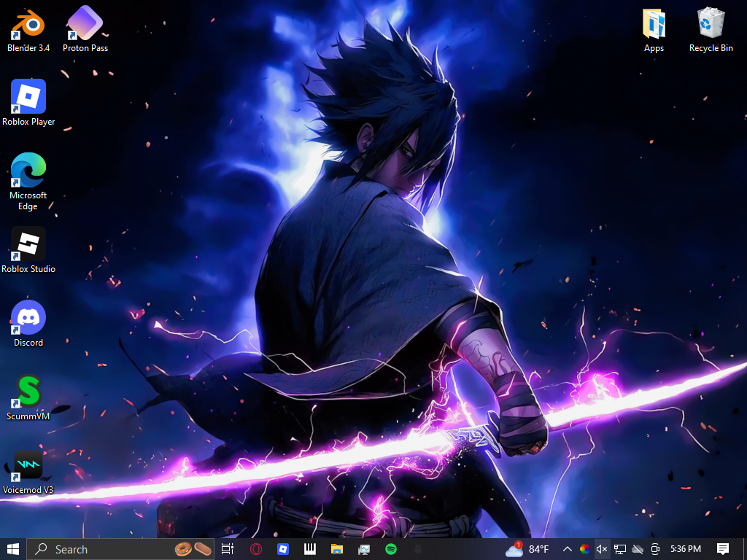The width and height of the screenshot is (747, 560).
Task: Open the Action Center notifications icon
Action: [723, 549]
